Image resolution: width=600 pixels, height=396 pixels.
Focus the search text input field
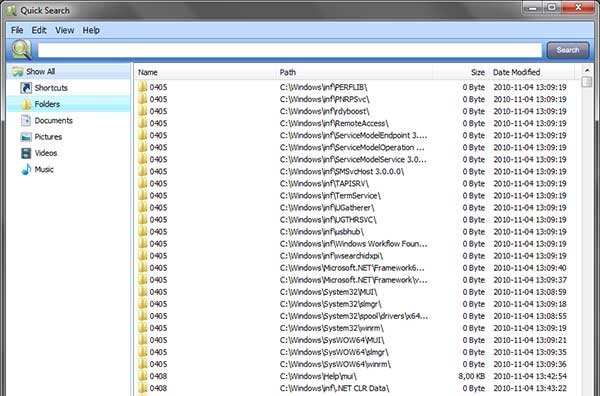click(x=290, y=50)
